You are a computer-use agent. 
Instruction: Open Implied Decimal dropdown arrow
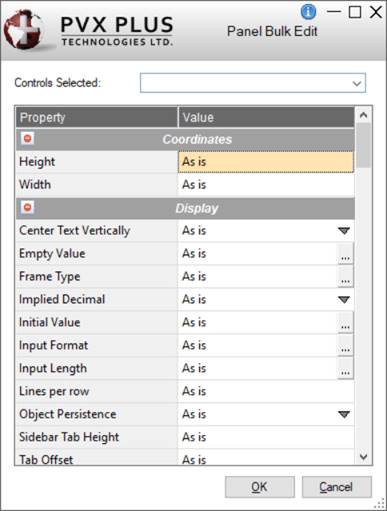[344, 300]
